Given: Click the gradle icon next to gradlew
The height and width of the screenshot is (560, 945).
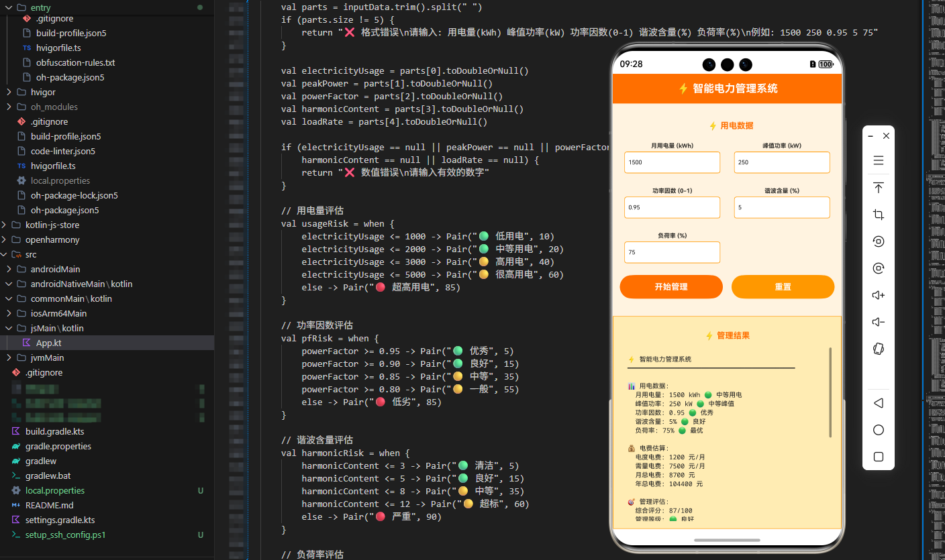Looking at the screenshot, I should click(x=16, y=461).
